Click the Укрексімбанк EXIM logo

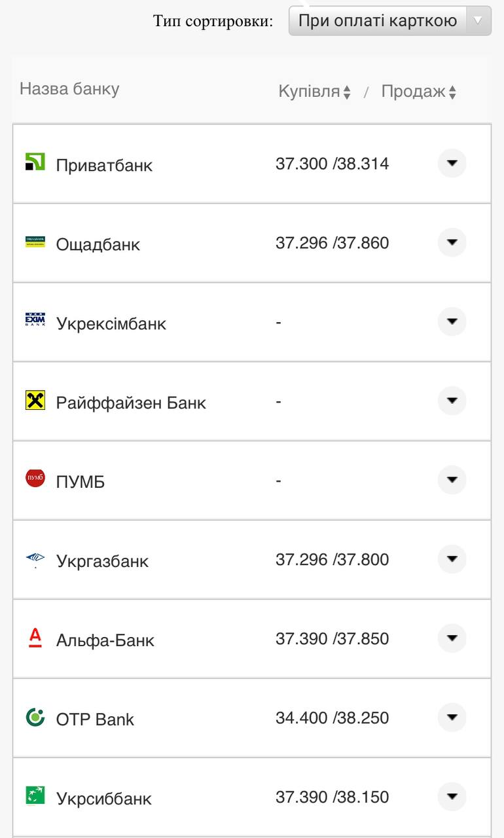[x=35, y=320]
